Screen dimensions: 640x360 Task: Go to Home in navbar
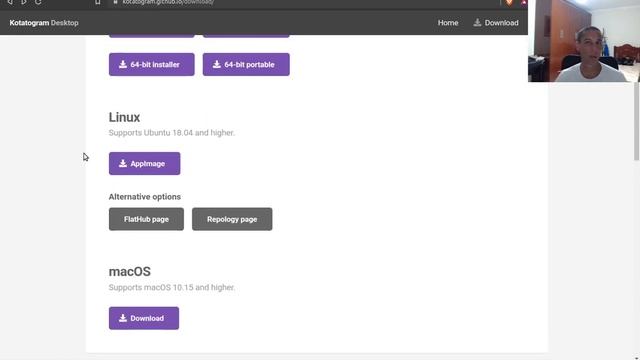point(448,23)
